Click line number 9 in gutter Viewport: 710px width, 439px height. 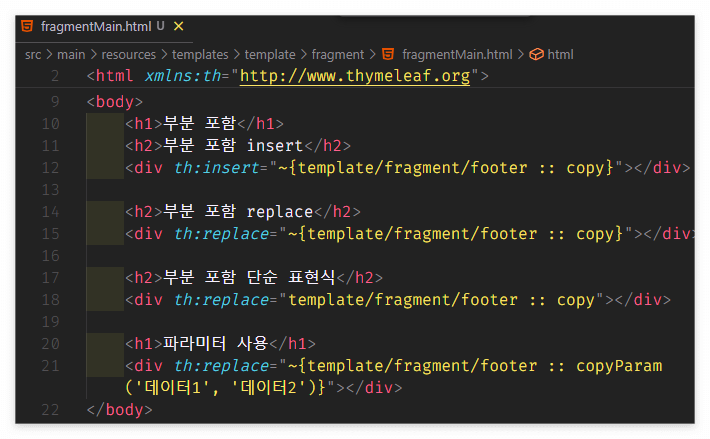55,102
